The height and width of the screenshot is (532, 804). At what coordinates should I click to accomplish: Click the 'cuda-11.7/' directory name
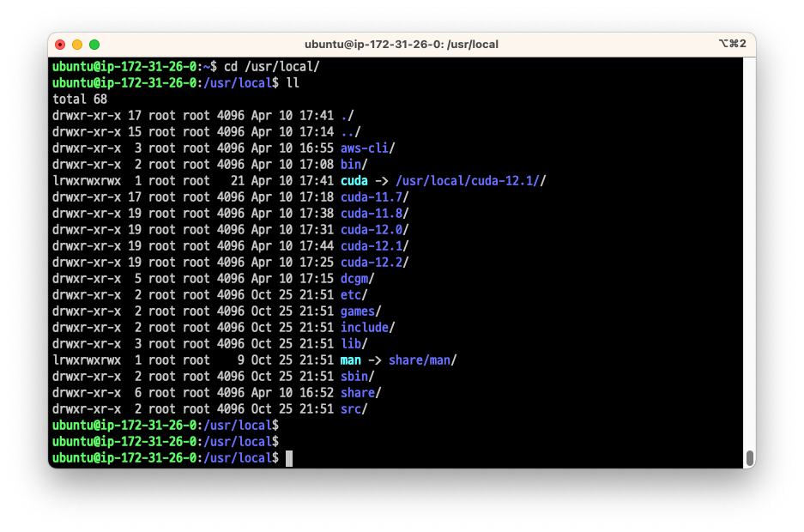[x=375, y=197]
